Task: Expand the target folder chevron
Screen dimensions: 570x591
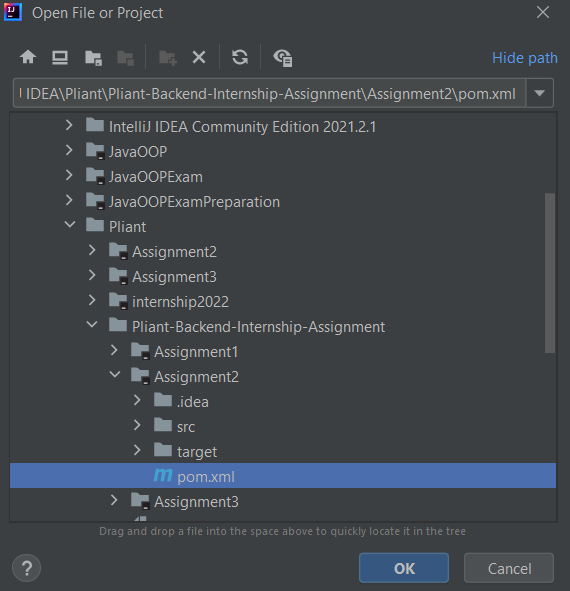Action: pyautogui.click(x=137, y=450)
